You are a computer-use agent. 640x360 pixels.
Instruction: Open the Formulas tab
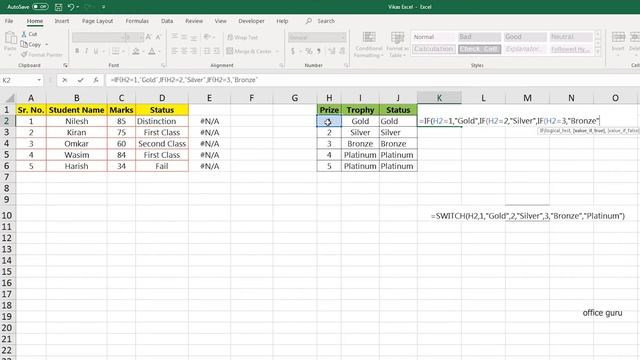pyautogui.click(x=137, y=21)
